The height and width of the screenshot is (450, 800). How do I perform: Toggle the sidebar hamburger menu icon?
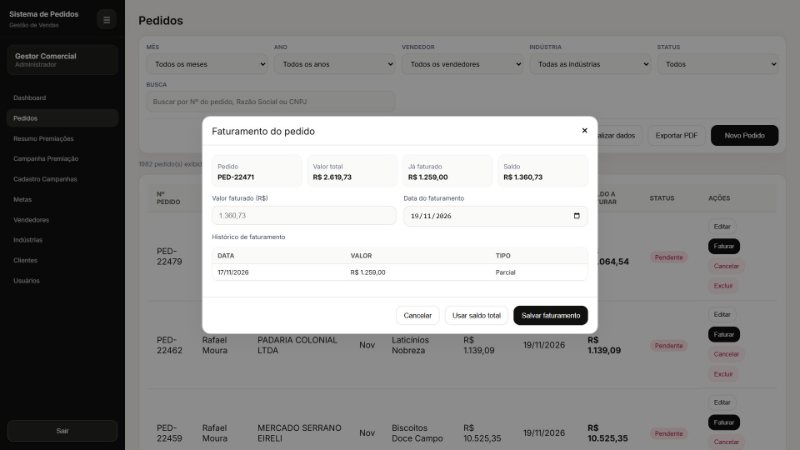[107, 20]
